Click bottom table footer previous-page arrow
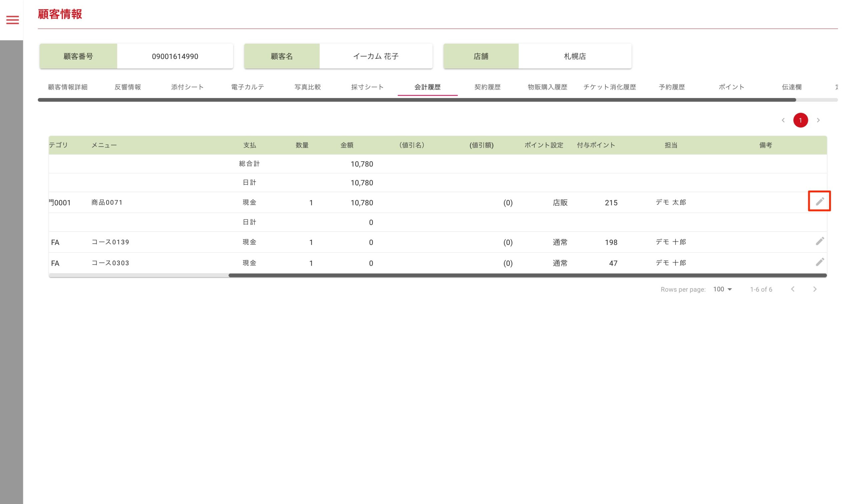854x504 pixels. point(793,289)
